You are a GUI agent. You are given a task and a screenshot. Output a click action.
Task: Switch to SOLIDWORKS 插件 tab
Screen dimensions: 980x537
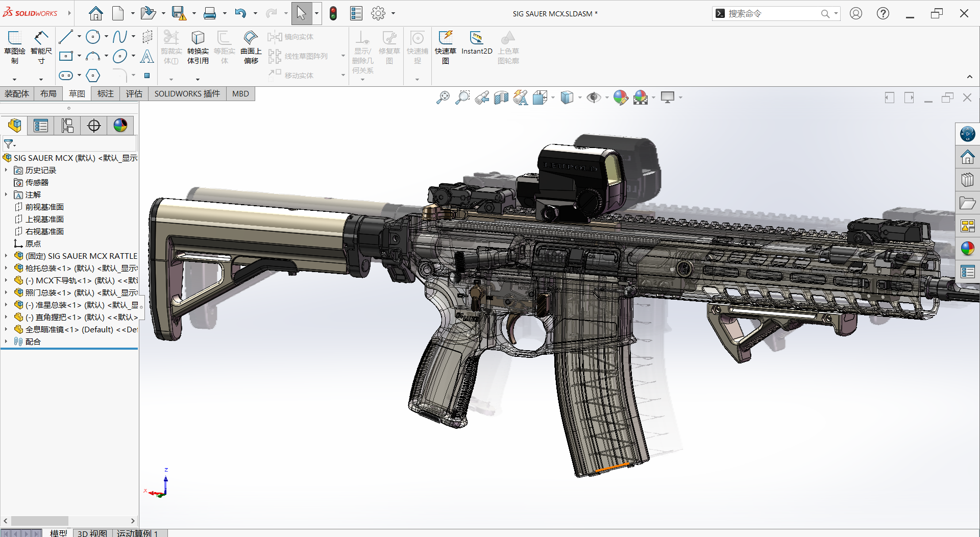[x=187, y=94]
